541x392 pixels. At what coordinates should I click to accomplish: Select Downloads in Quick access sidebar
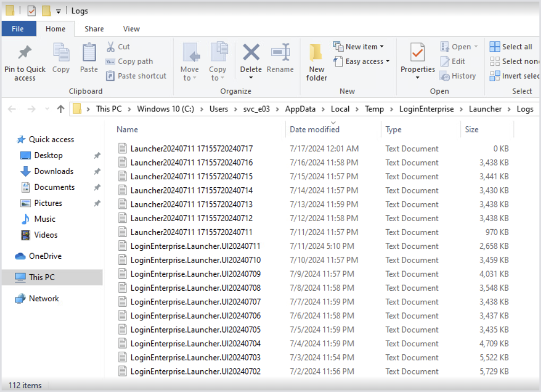[54, 171]
